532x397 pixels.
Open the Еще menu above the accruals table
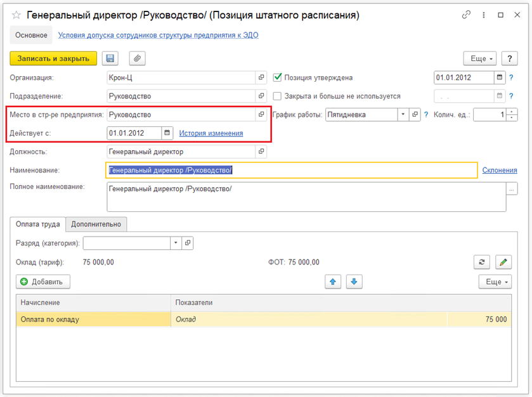click(495, 282)
